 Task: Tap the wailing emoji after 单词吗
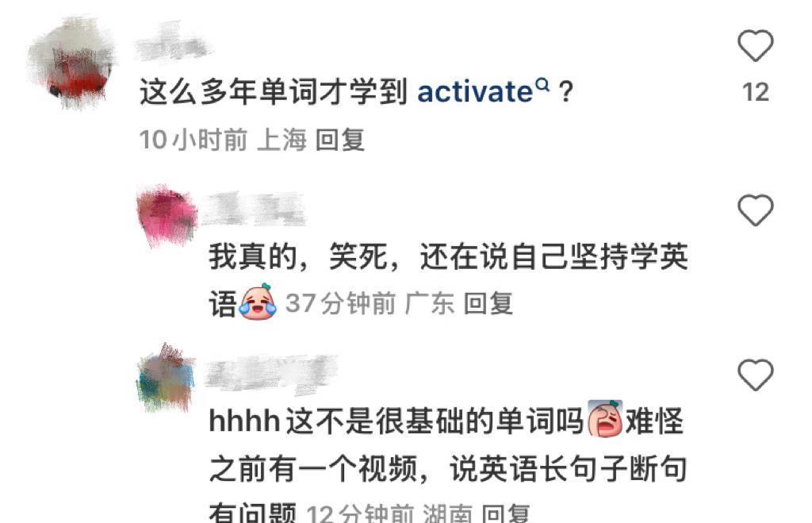[605, 419]
